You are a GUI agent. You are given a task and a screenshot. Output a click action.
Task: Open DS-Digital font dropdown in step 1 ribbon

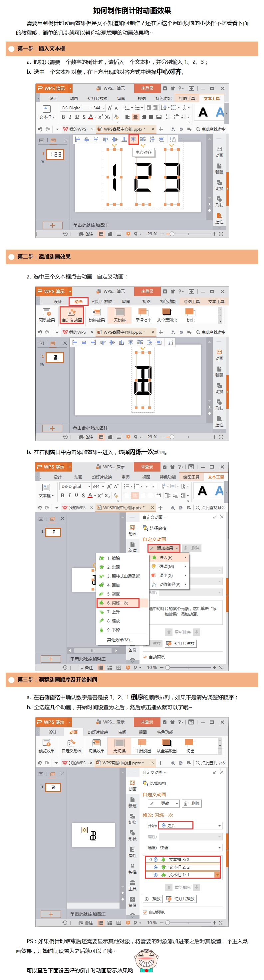pos(90,108)
